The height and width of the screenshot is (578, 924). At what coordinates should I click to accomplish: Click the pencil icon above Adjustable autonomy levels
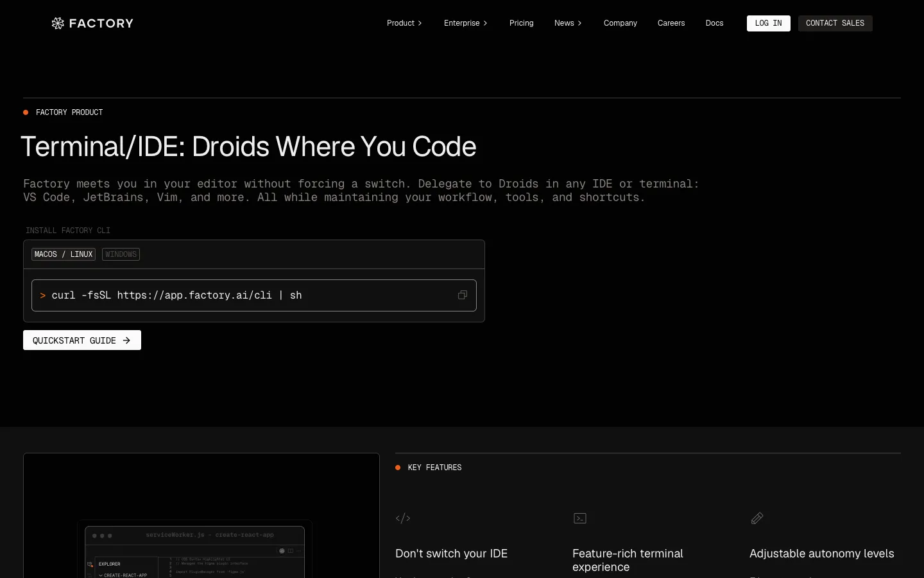[x=757, y=518]
